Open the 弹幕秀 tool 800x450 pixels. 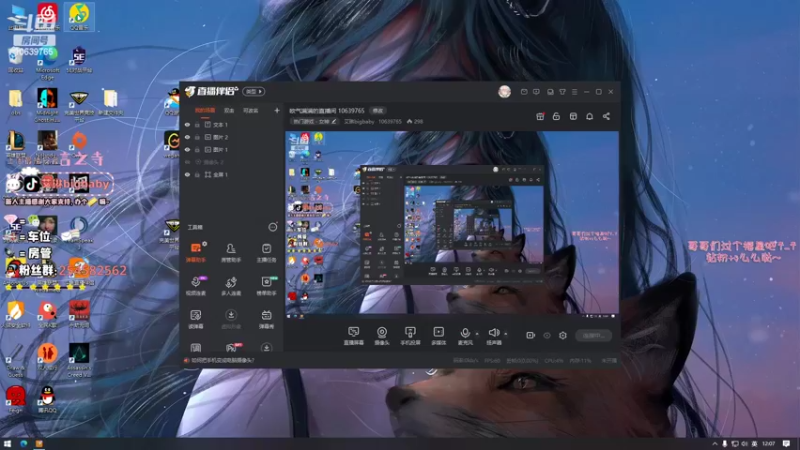(x=266, y=319)
